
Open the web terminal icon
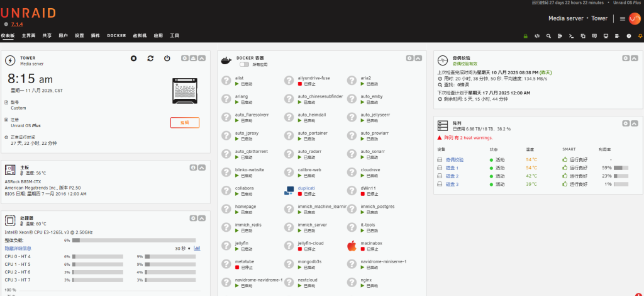click(x=571, y=36)
